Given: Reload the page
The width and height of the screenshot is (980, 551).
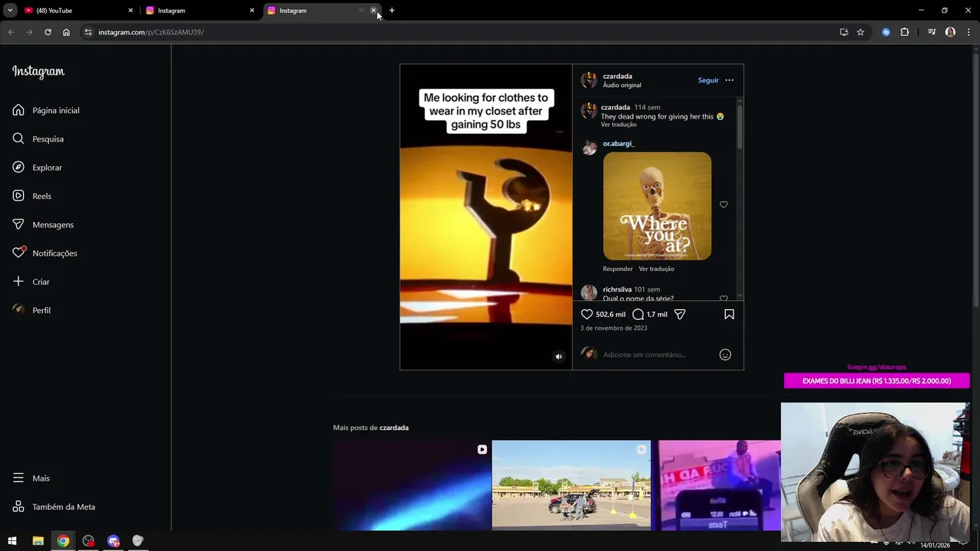Looking at the screenshot, I should [47, 32].
